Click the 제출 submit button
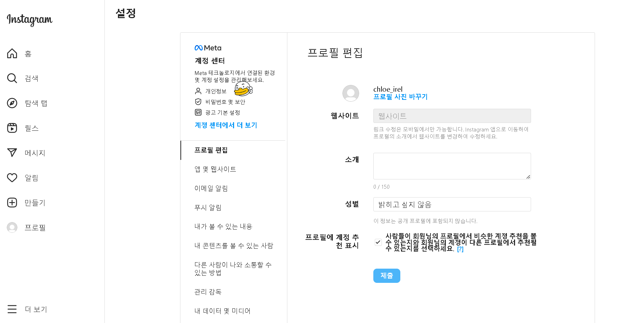The width and height of the screenshot is (644, 323). click(386, 276)
